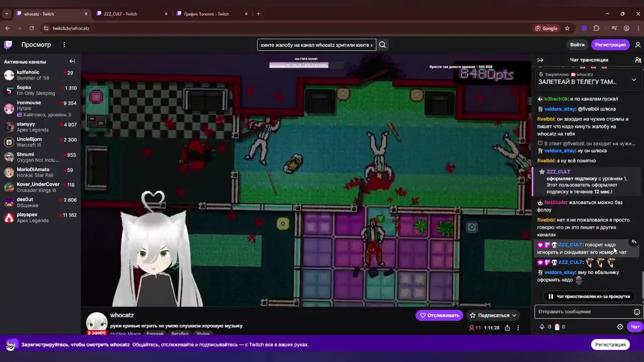This screenshot has width=644, height=362.
Task: Click the whocatz channel name below the video
Action: [122, 315]
